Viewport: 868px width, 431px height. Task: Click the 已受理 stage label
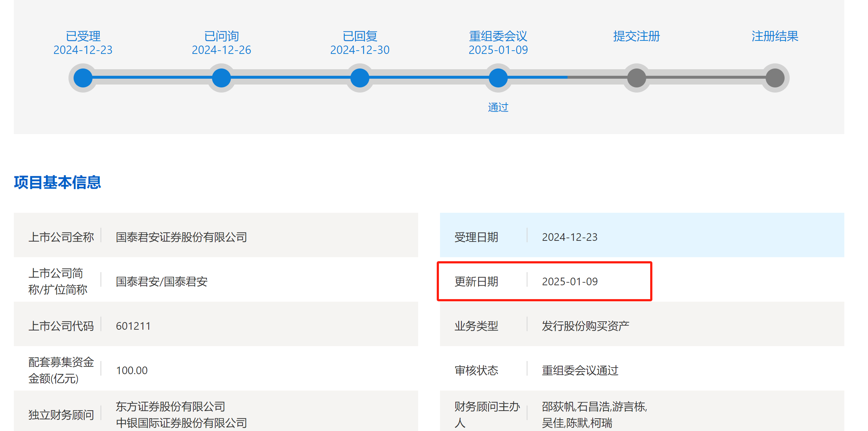pos(83,36)
